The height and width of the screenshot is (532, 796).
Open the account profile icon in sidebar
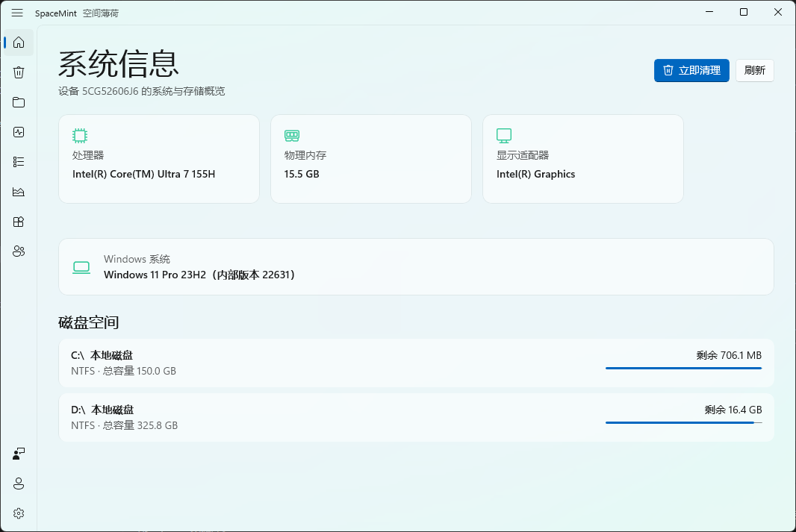point(19,484)
